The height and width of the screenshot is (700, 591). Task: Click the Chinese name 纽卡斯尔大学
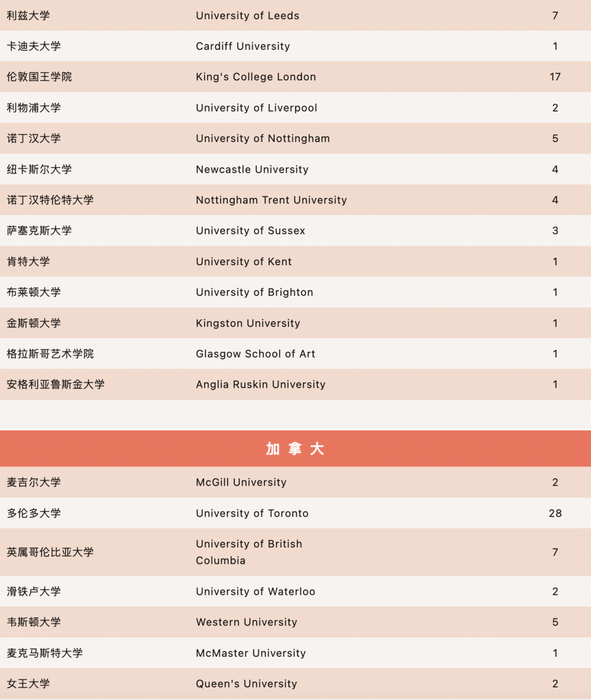tap(39, 170)
